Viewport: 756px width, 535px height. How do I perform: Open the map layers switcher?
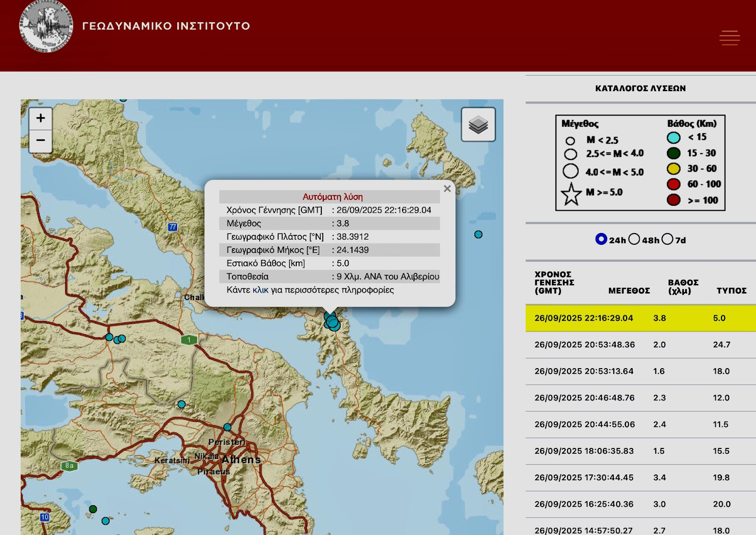(x=478, y=125)
